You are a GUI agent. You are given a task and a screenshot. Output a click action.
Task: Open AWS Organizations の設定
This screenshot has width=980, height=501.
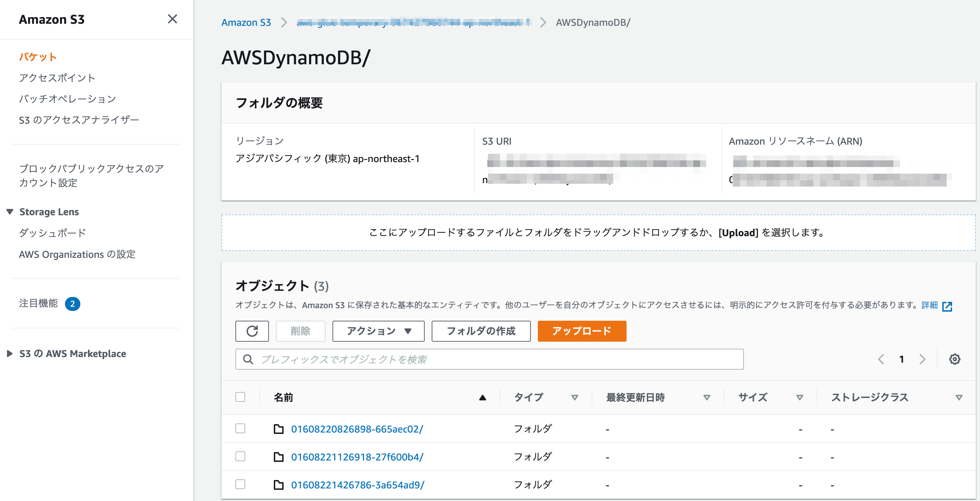77,254
